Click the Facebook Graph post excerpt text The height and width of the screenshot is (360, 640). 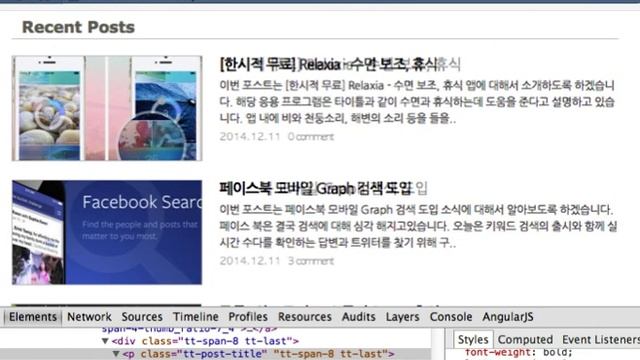coord(418,226)
